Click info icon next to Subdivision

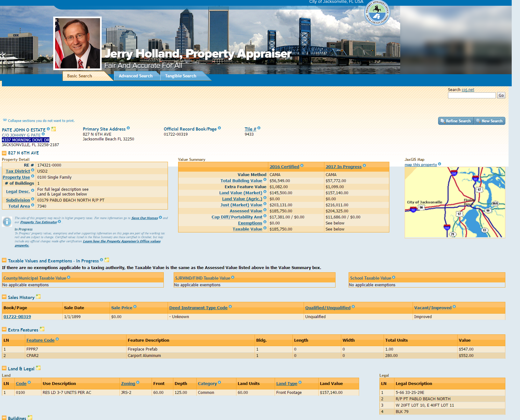pos(32,199)
